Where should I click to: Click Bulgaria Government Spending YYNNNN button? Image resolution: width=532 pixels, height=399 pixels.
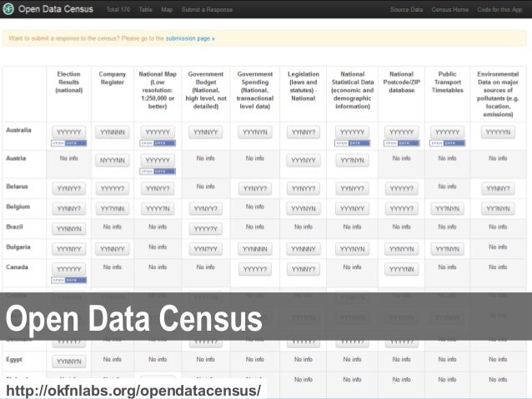point(255,249)
